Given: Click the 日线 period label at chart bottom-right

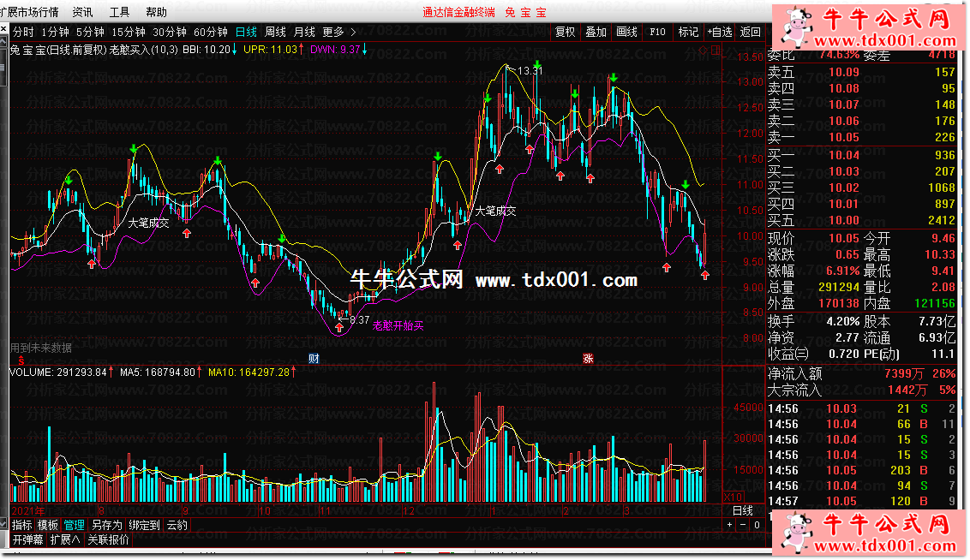Looking at the screenshot, I should pyautogui.click(x=742, y=510).
